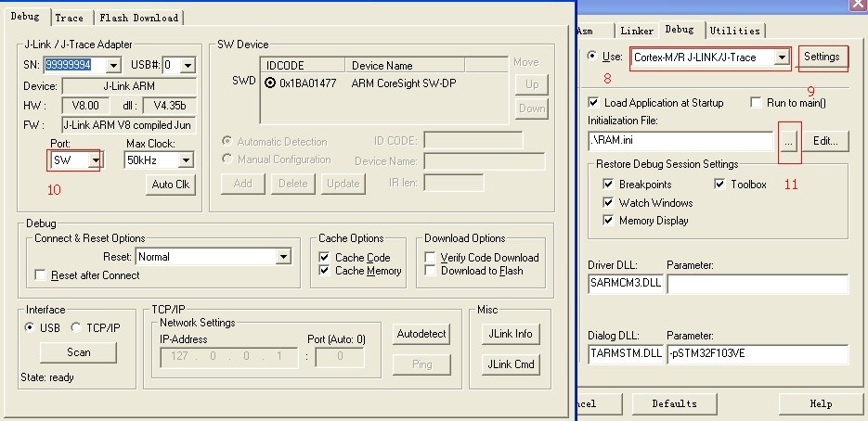Click the Initialization File text field
This screenshot has height=421, width=868.
click(x=680, y=142)
